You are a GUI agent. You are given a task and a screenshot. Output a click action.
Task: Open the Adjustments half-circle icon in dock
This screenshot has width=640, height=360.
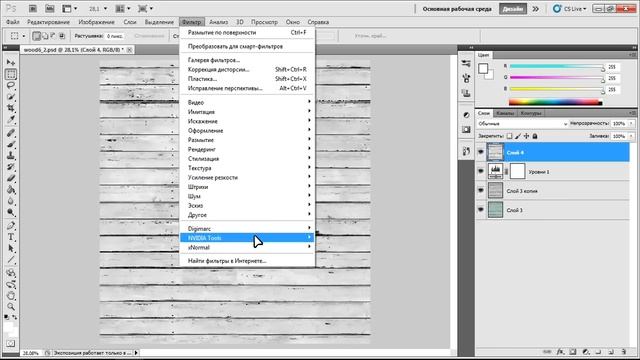466,115
